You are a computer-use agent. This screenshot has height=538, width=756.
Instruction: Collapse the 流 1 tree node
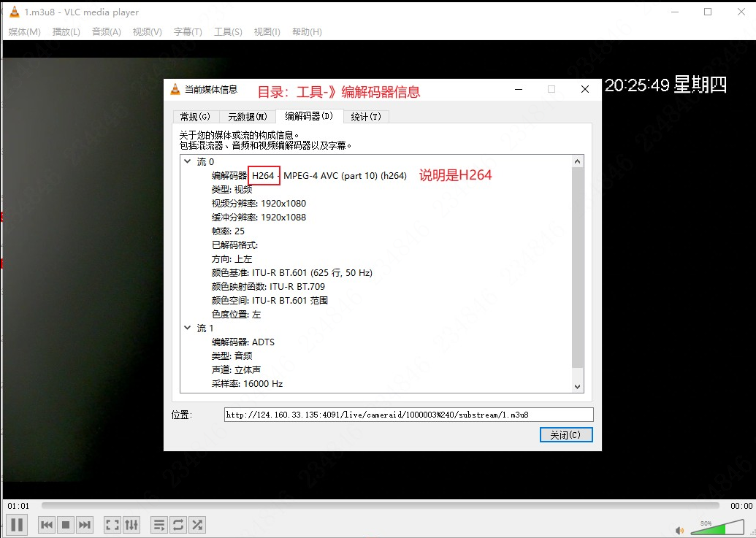click(188, 328)
